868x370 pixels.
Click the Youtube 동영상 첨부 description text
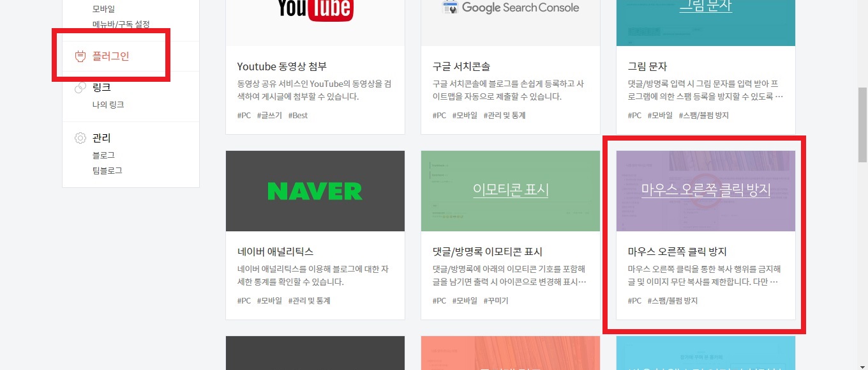coord(314,90)
